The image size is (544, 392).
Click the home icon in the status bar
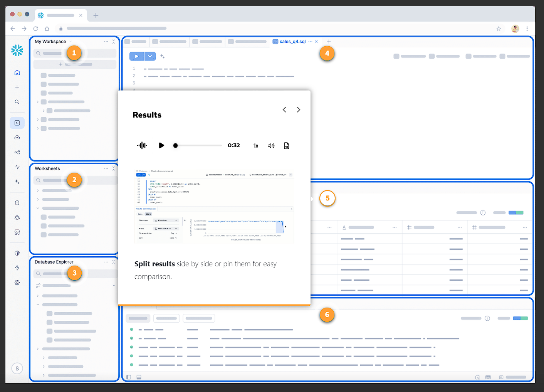point(478,377)
